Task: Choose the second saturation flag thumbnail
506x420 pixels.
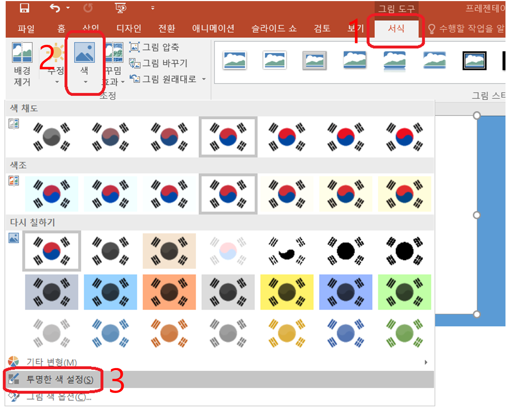Action: pos(110,137)
